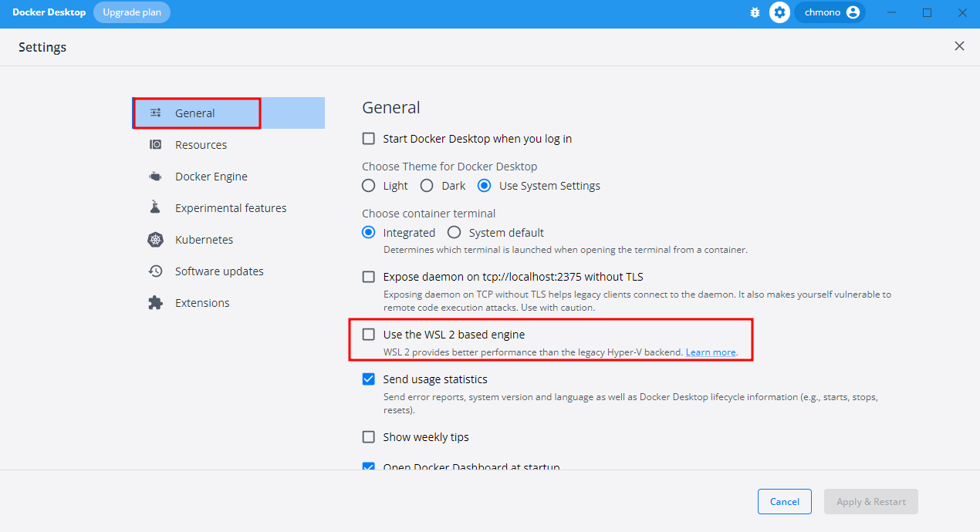Open the settings gear icon in title bar
Image resolution: width=980 pixels, height=532 pixels.
[780, 12]
